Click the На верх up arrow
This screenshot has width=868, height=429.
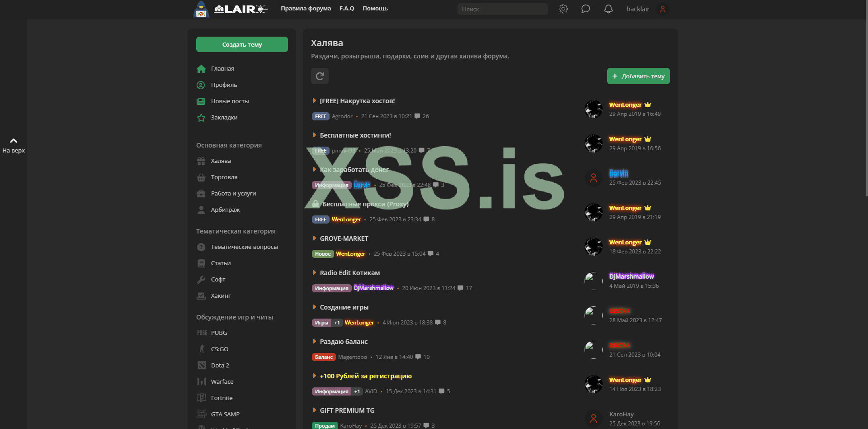[14, 141]
